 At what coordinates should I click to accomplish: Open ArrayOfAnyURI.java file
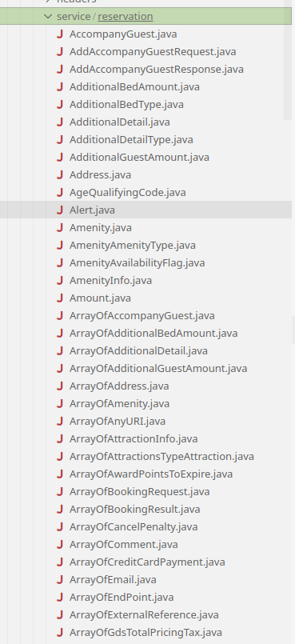click(x=118, y=422)
